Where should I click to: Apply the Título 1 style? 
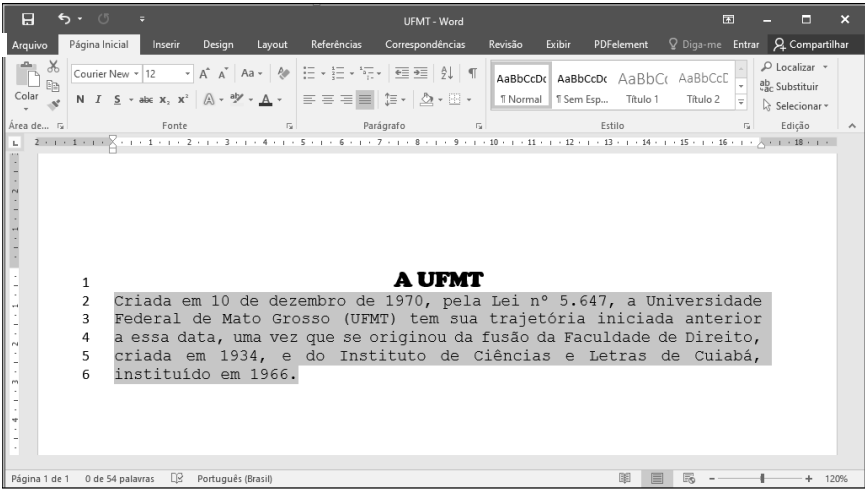click(643, 86)
